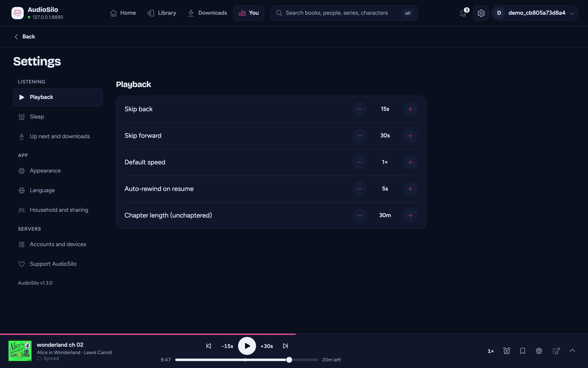Skip to the next chapter
This screenshot has width=588, height=368.
coord(285,346)
